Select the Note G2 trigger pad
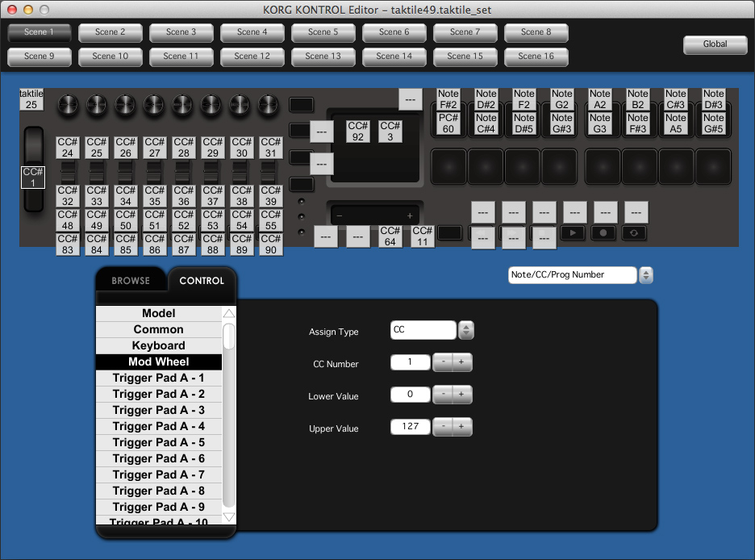Screen dimensions: 755x560 [562, 99]
